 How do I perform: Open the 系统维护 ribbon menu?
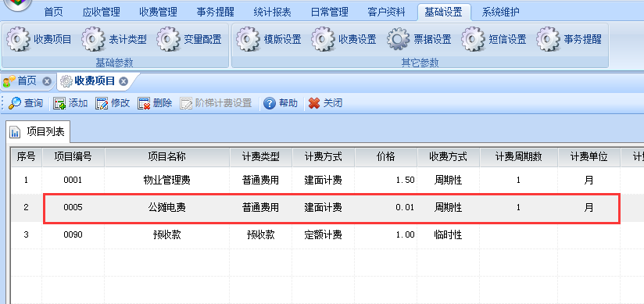click(501, 13)
